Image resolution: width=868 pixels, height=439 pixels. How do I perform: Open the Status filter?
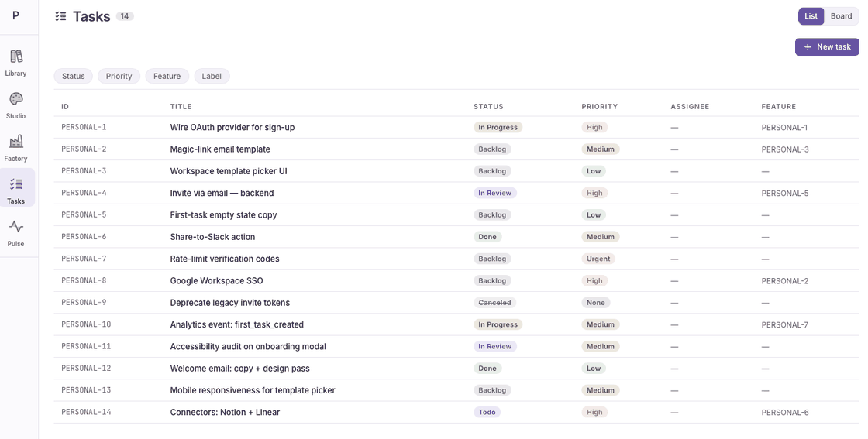pos(73,77)
